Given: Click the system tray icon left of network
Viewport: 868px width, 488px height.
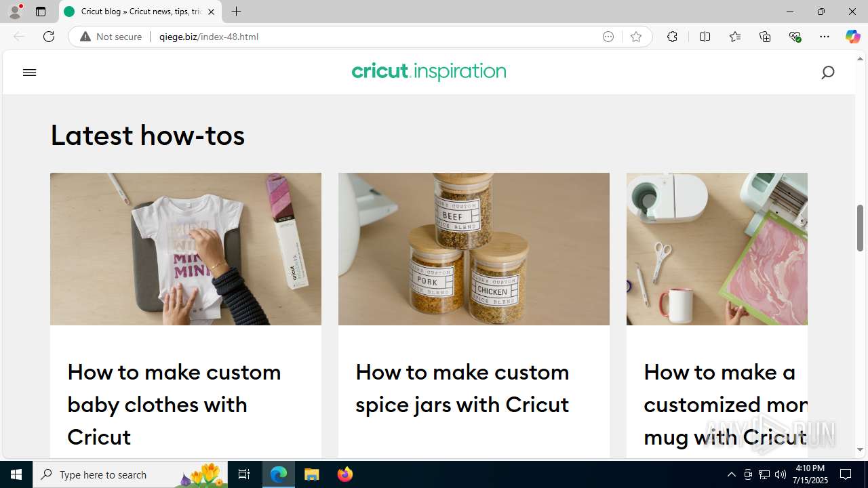Looking at the screenshot, I should click(x=748, y=474).
